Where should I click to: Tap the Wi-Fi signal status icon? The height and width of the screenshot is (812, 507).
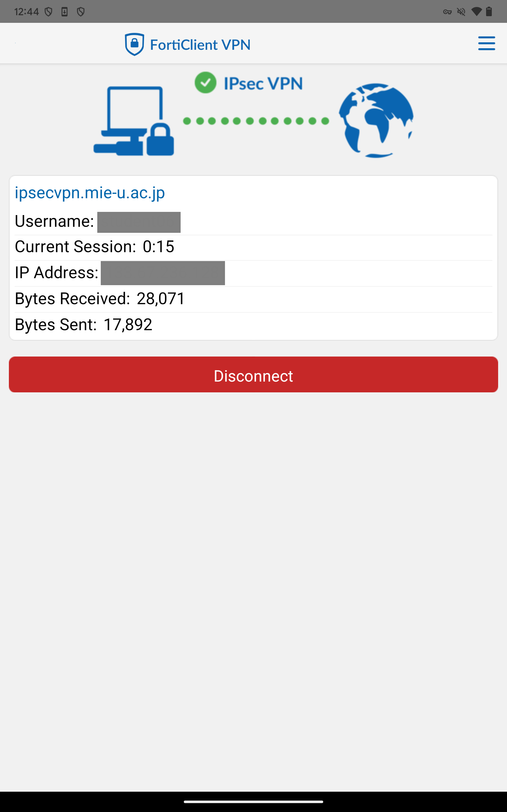(476, 12)
